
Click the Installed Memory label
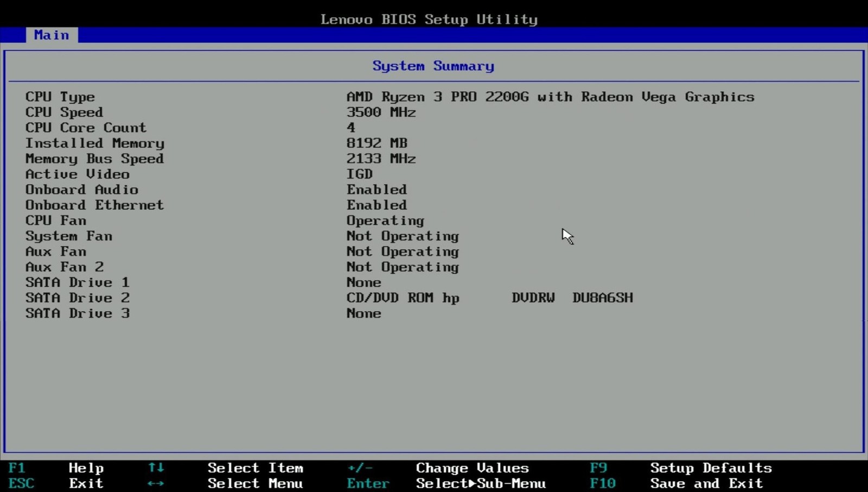94,143
